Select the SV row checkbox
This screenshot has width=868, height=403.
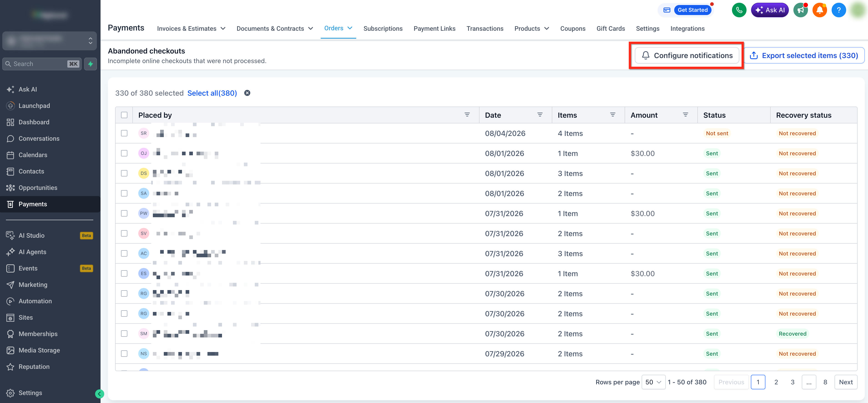click(x=124, y=233)
